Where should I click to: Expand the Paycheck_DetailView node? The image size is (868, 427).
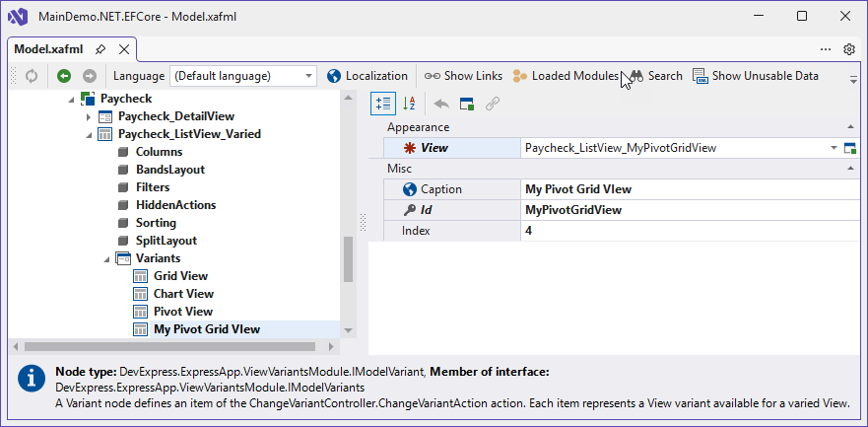coord(89,116)
